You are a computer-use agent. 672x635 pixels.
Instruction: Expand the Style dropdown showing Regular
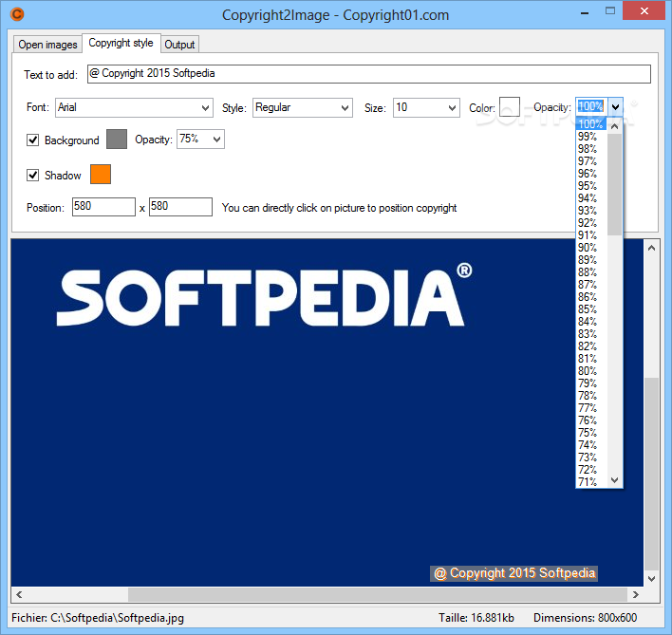pos(303,107)
